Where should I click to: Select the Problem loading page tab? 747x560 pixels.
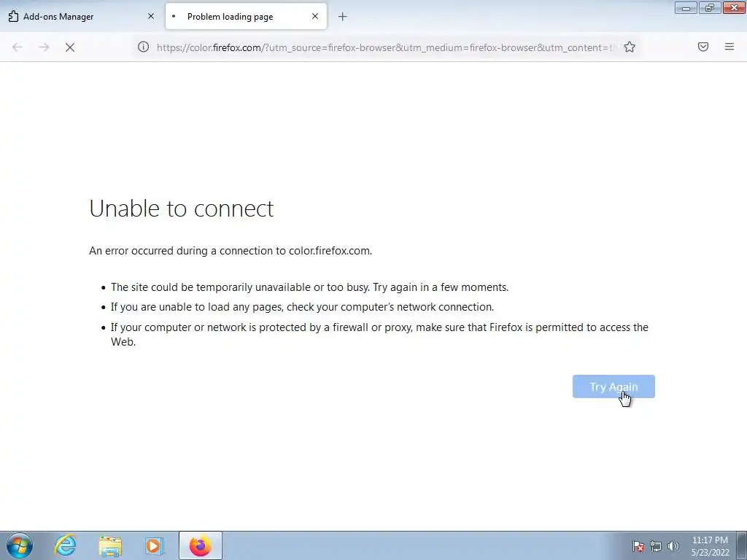point(246,17)
